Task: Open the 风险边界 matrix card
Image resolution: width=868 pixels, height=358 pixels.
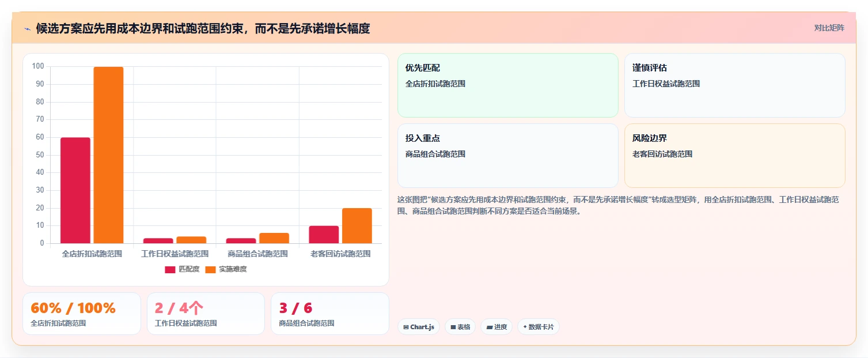Action: (x=735, y=156)
